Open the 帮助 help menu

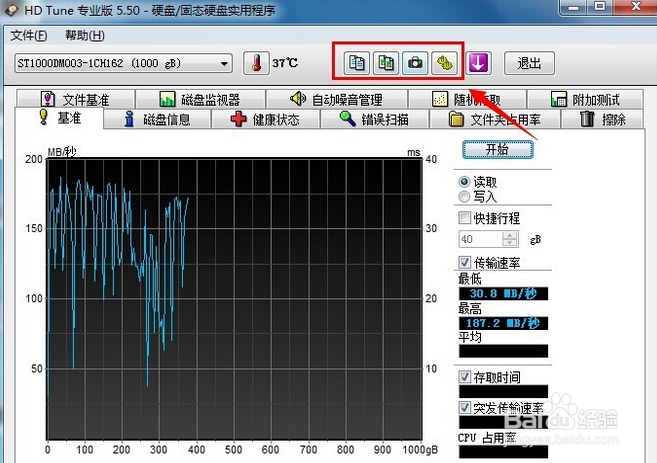click(x=84, y=36)
